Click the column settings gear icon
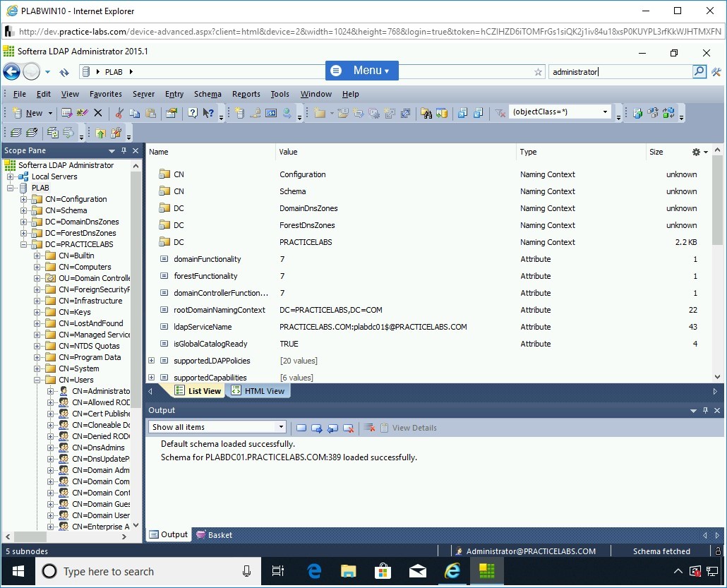 697,152
